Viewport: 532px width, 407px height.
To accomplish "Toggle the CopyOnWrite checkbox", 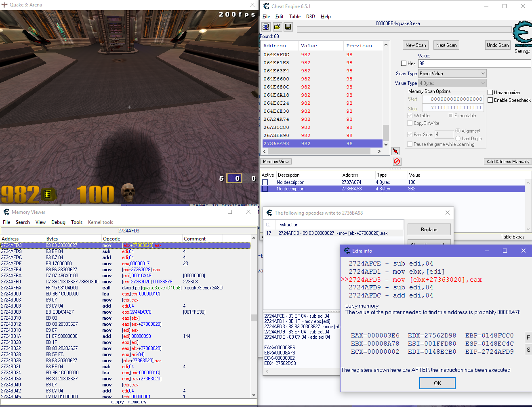I will coord(410,123).
